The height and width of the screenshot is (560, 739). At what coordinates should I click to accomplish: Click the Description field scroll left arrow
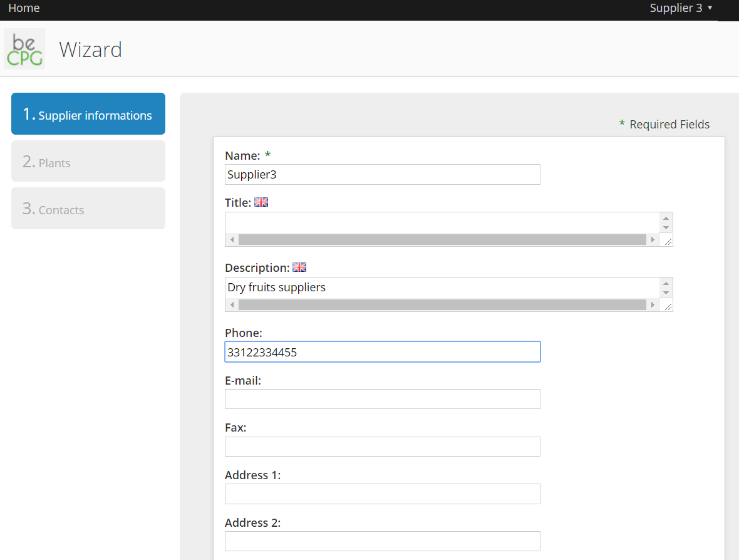pos(232,305)
